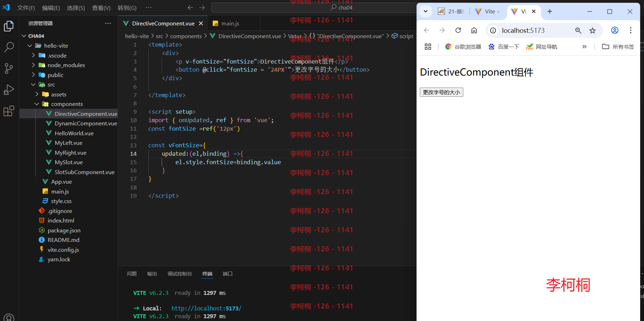The image size is (644, 321).
Task: Open 网址导航 bookmark
Action: click(x=542, y=47)
